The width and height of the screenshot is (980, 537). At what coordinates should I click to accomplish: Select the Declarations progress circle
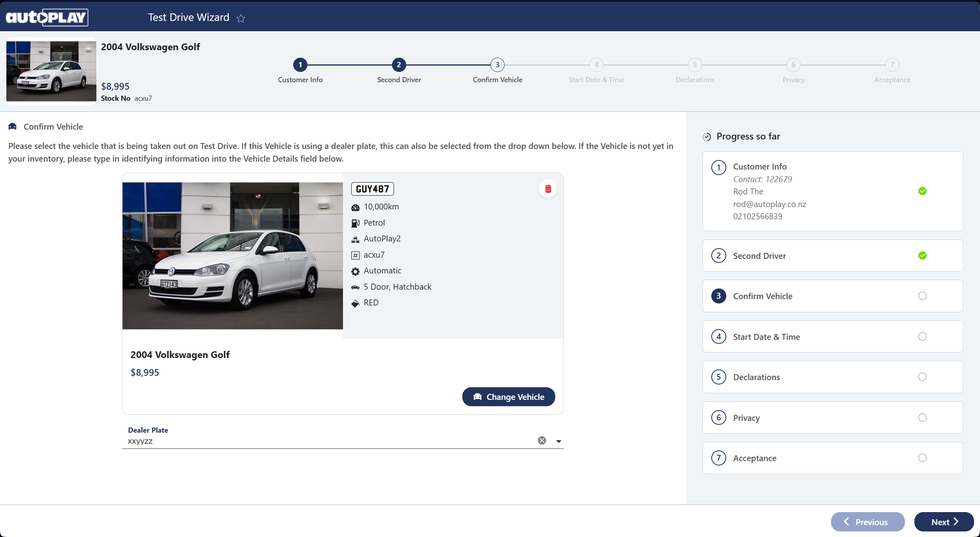[x=922, y=377]
